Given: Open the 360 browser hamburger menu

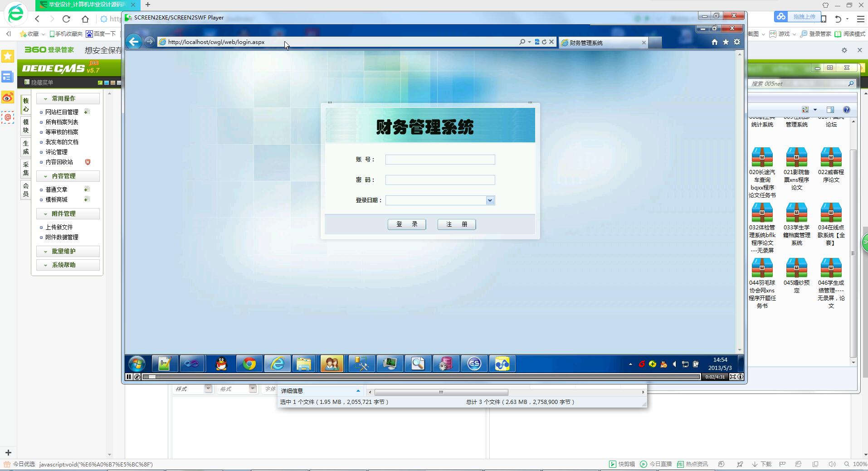Looking at the screenshot, I should point(860,19).
